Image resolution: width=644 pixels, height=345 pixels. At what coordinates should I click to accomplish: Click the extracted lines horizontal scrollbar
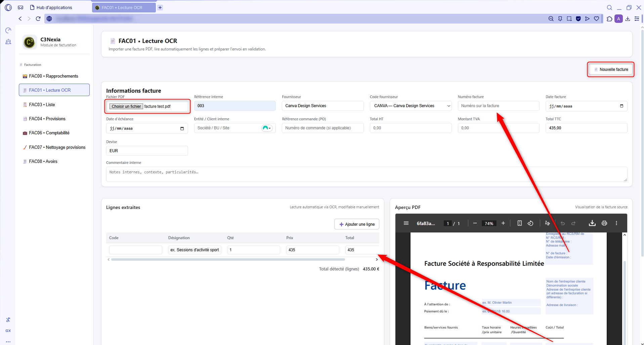[x=228, y=260]
